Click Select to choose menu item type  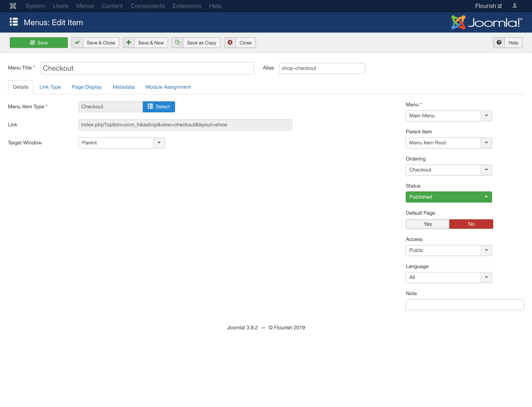(159, 107)
